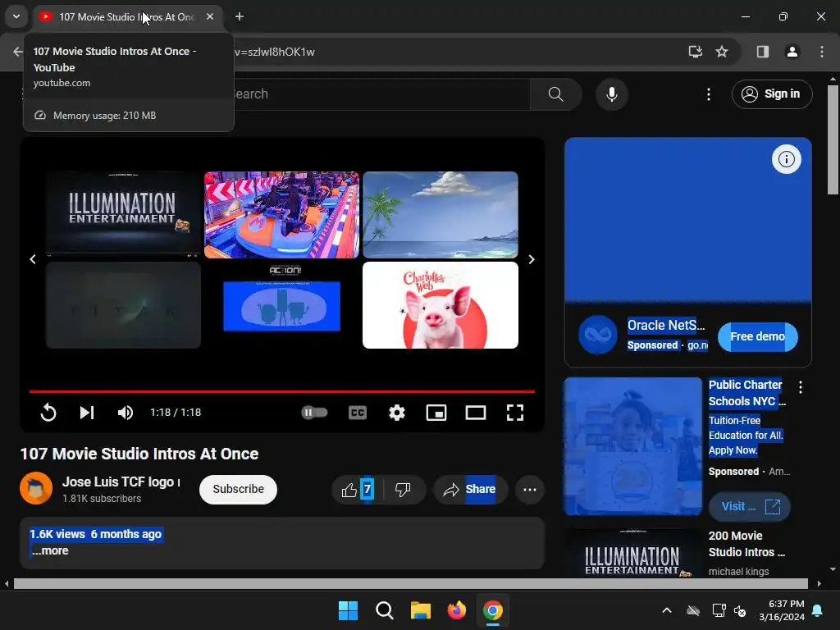This screenshot has width=840, height=630.
Task: Open File Explorer from taskbar
Action: point(421,610)
